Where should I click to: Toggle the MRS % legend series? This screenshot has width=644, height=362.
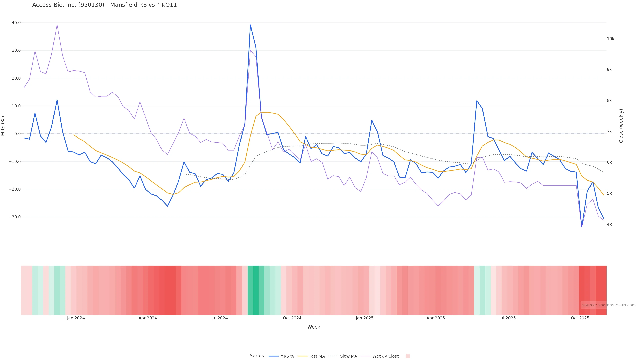(287, 356)
